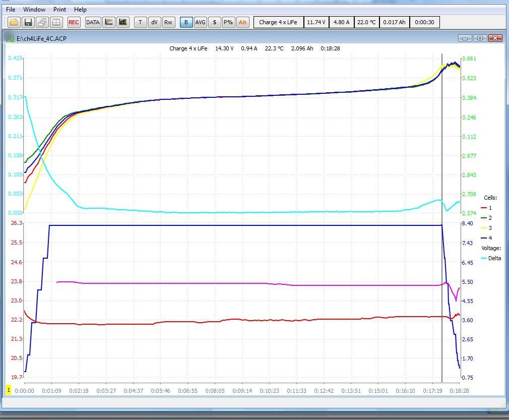Toggle the Rw curve button
The width and height of the screenshot is (509, 420).
point(168,22)
